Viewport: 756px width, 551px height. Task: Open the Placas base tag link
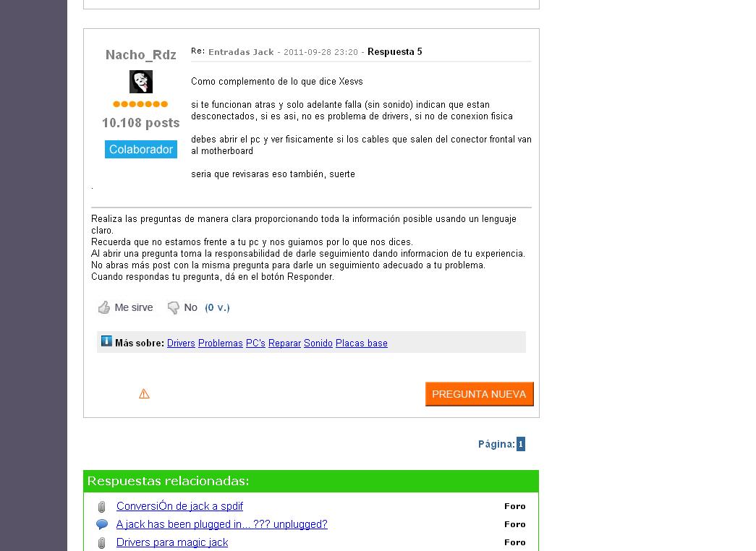click(x=362, y=343)
